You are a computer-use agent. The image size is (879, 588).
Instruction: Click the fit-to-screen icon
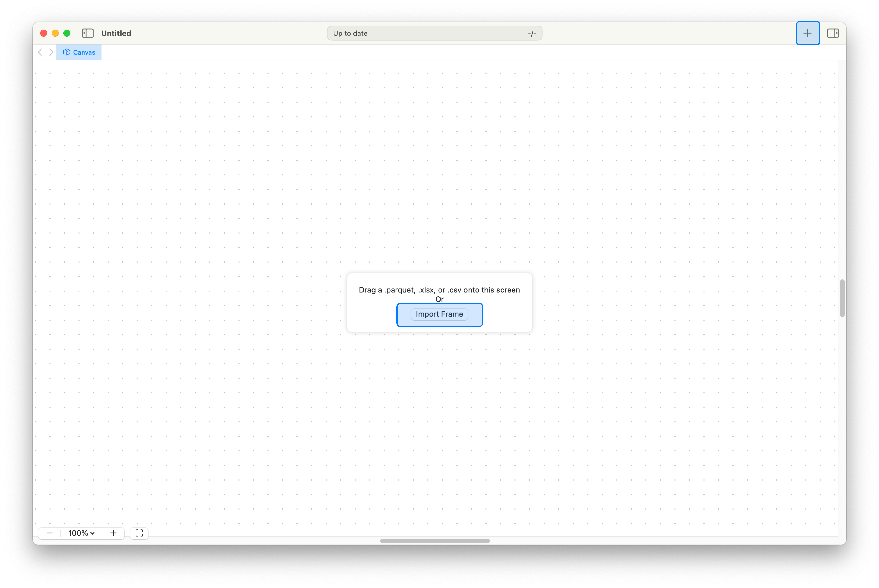coord(139,533)
